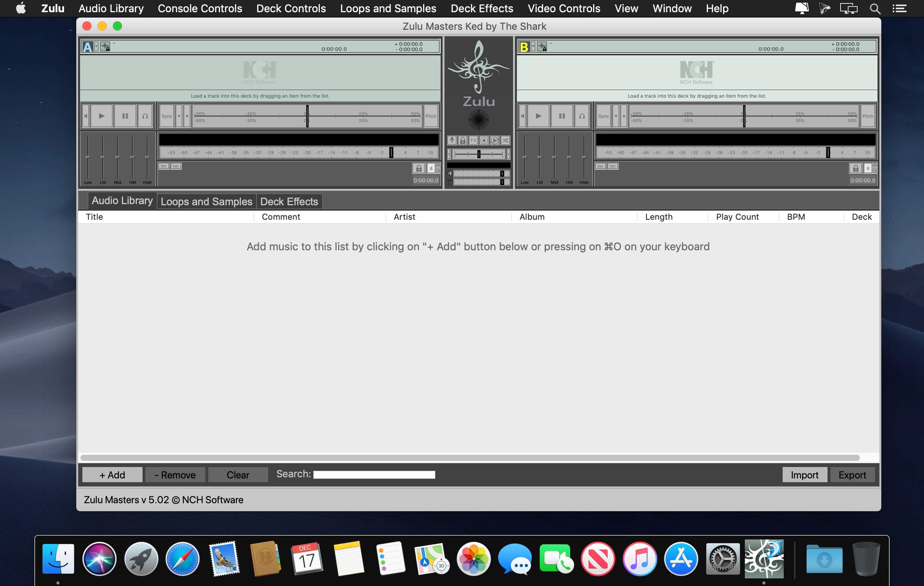The height and width of the screenshot is (586, 924).
Task: Click the library Search input field
Action: [x=374, y=475]
